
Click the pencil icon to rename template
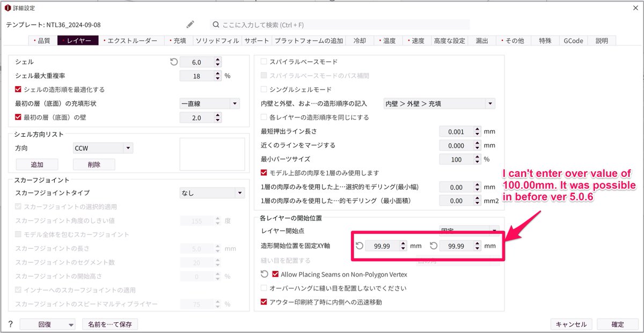tap(190, 24)
